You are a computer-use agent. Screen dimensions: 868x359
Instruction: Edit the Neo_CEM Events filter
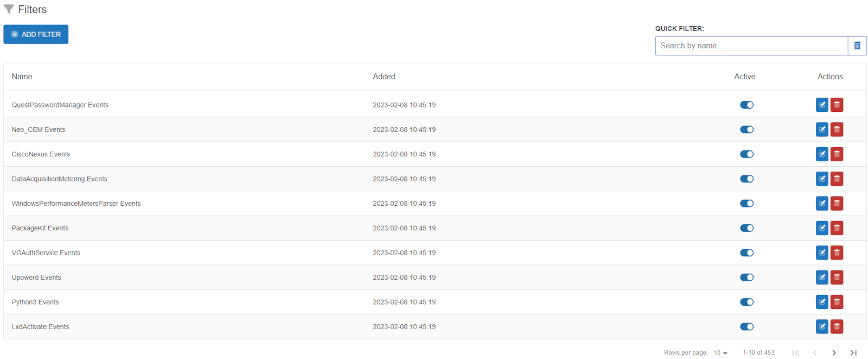tap(822, 129)
